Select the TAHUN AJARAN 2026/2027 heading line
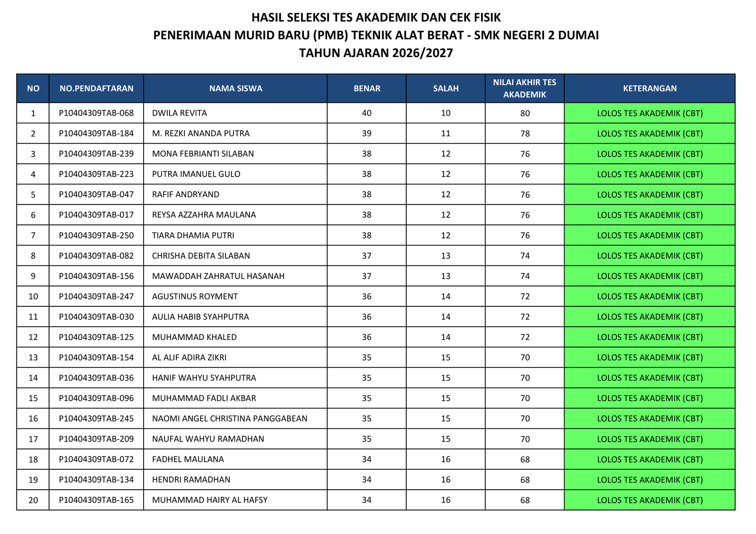This screenshot has height=534, width=756. click(x=376, y=53)
